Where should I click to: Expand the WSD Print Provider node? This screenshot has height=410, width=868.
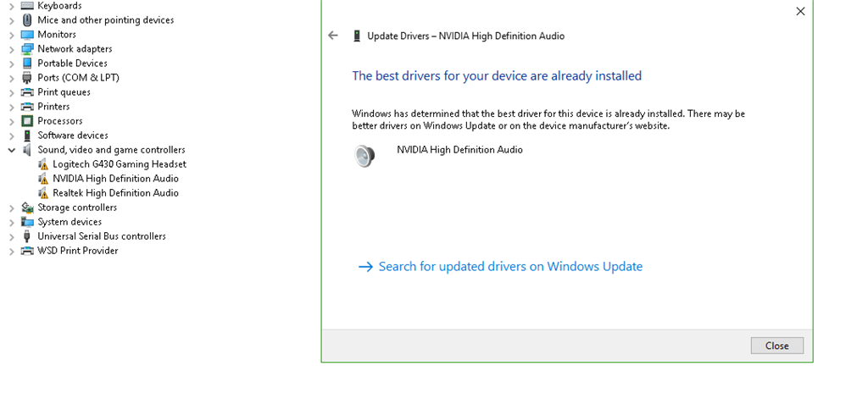(12, 252)
